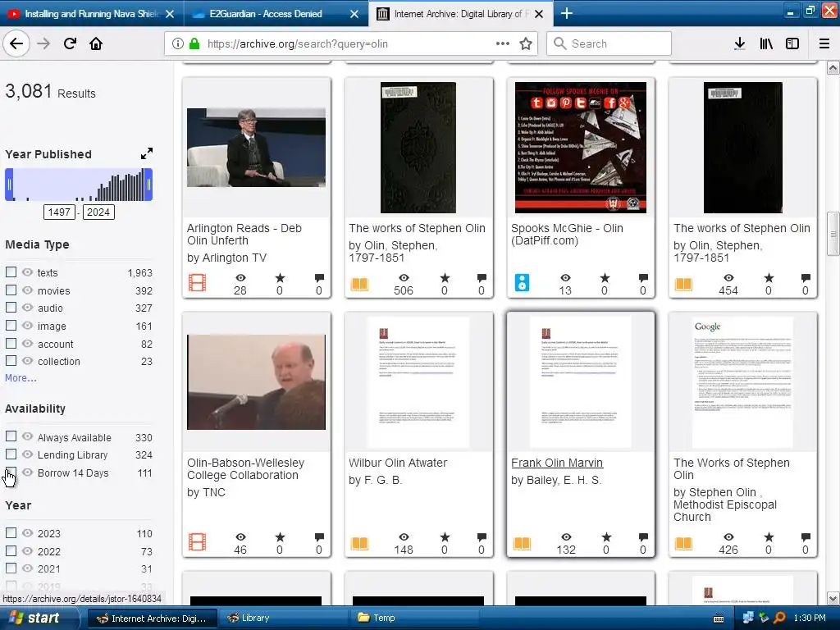Show site information in address bar
This screenshot has width=840, height=630.
(178, 43)
